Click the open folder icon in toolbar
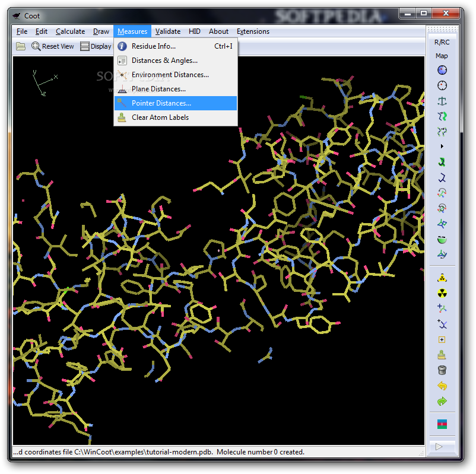The height and width of the screenshot is (474, 476). coord(21,46)
